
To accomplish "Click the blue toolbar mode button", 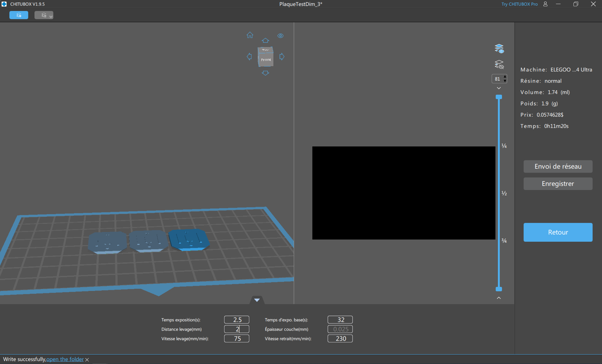I will click(19, 15).
